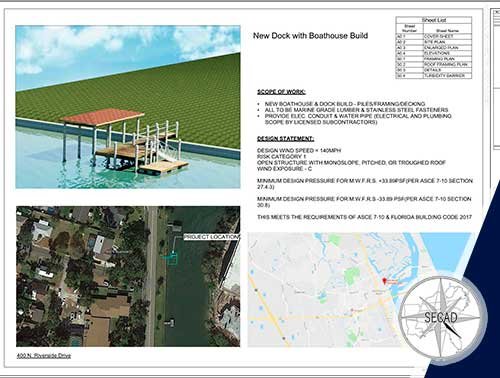Click the boathouse 3D rendering image
Image resolution: width=500 pixels, height=378 pixels.
click(x=128, y=107)
